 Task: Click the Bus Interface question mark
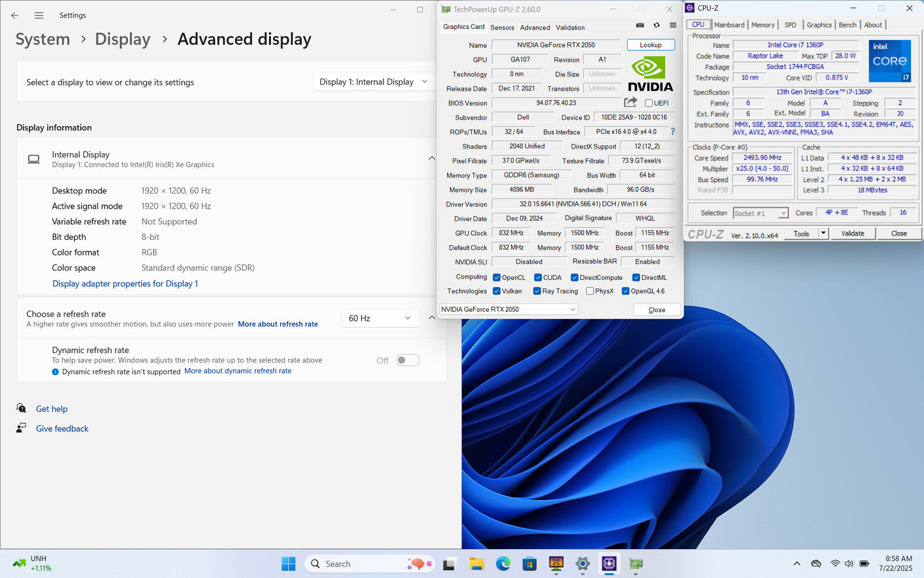(672, 132)
